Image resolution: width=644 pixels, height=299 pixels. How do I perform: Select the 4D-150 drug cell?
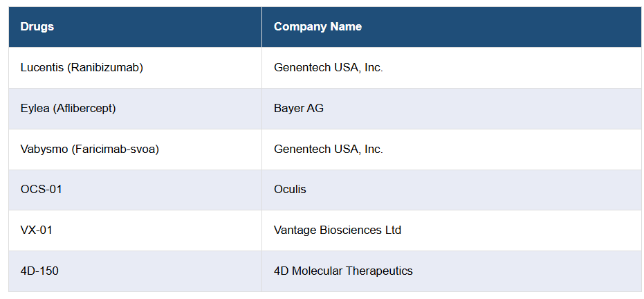tap(39, 271)
